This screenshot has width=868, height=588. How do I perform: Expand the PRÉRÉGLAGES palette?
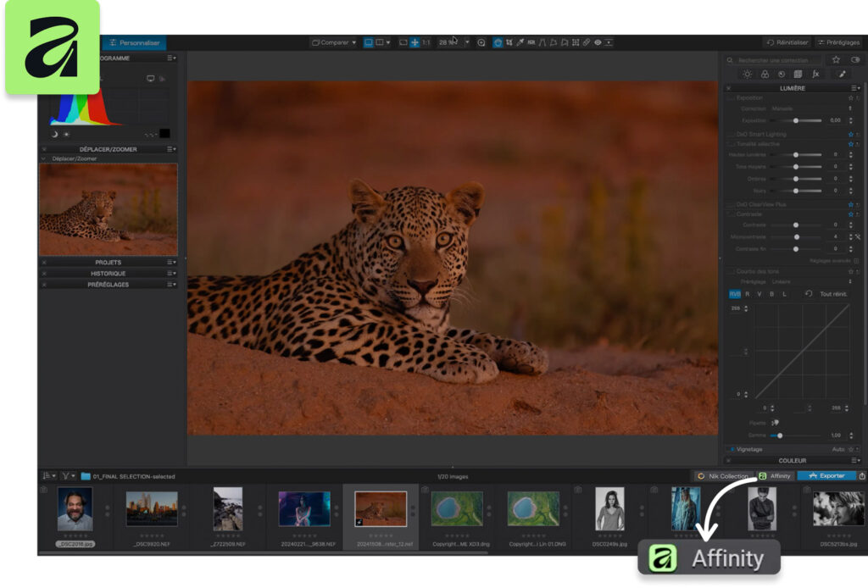(108, 285)
